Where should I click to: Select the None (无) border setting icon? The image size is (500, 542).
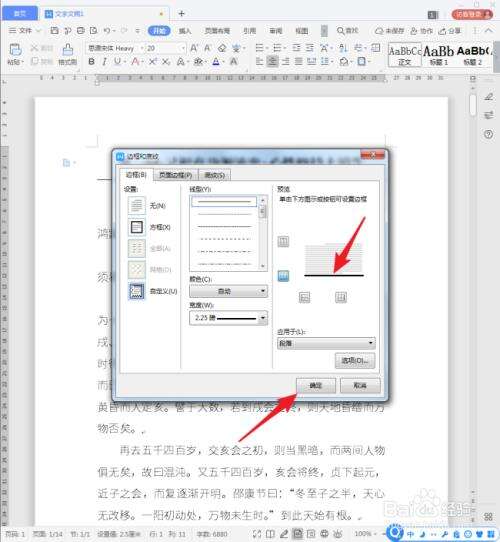pos(137,206)
